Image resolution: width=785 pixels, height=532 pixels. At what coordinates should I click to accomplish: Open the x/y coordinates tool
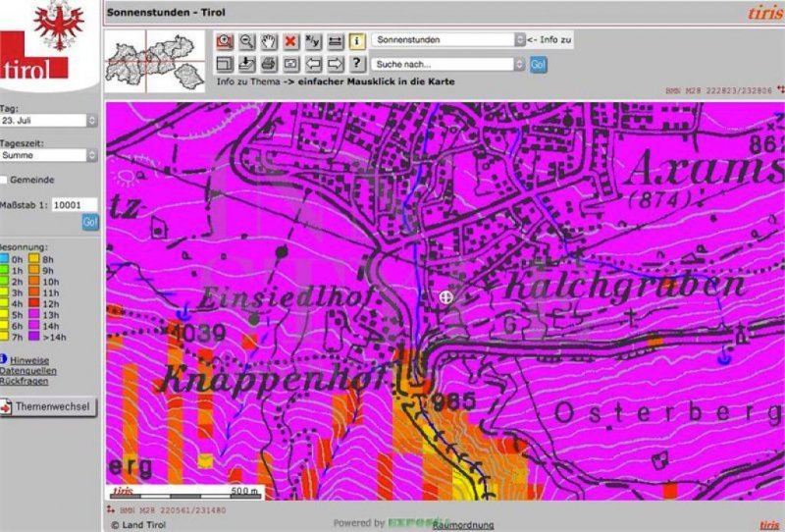(313, 41)
